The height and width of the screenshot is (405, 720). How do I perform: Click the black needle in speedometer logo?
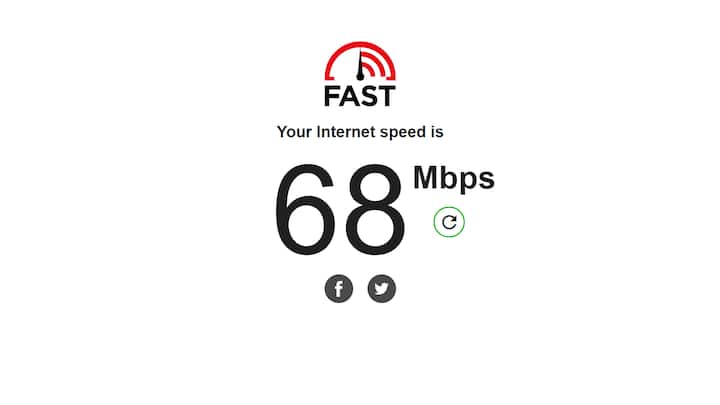[x=360, y=66]
